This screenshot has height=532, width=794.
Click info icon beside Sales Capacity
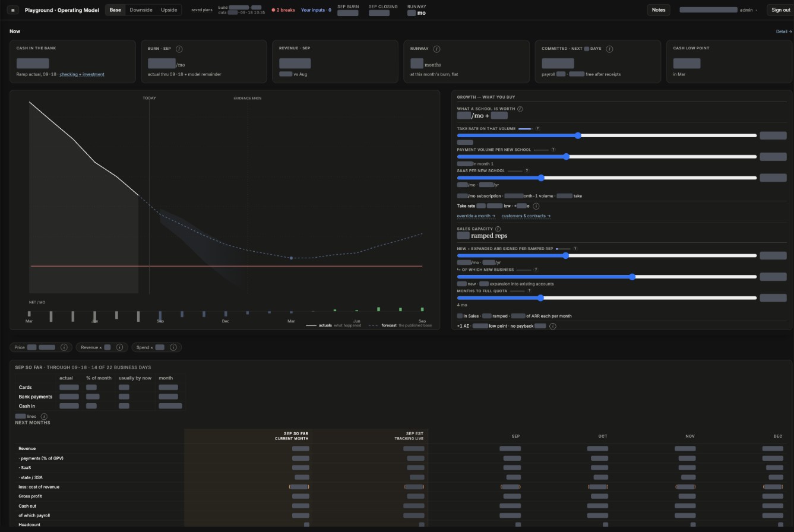coord(498,229)
